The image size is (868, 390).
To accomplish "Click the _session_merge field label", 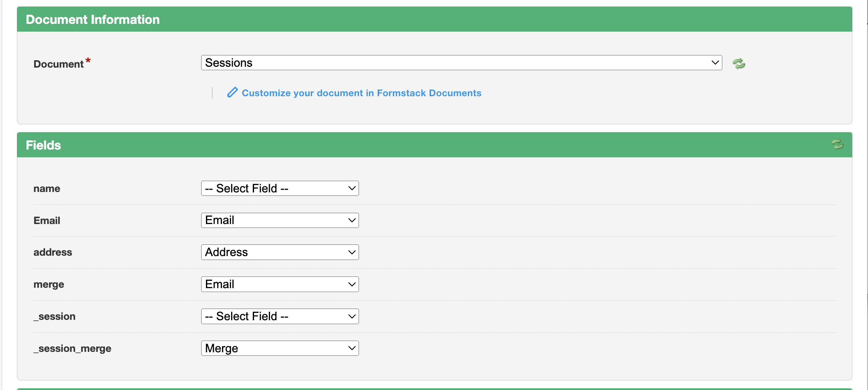I will pos(72,348).
